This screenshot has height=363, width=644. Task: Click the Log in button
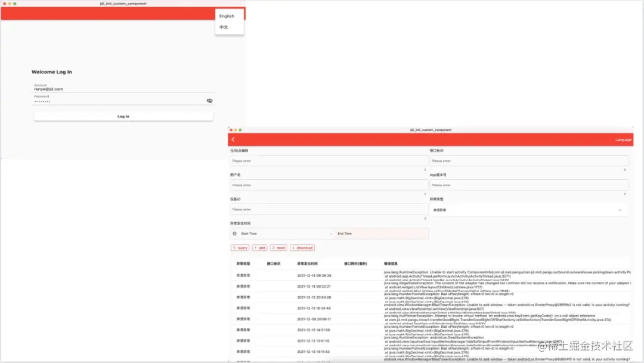click(x=123, y=116)
